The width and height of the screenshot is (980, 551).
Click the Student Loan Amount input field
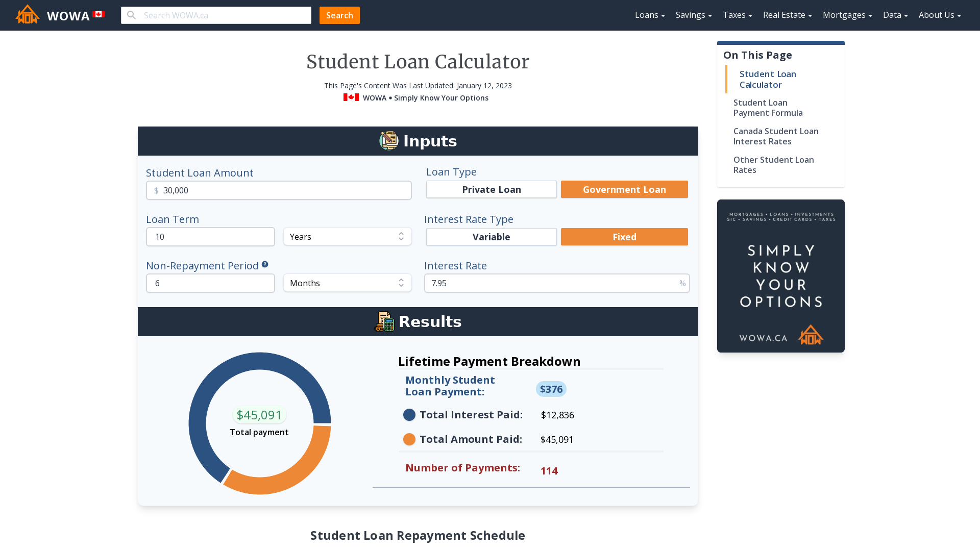point(279,190)
